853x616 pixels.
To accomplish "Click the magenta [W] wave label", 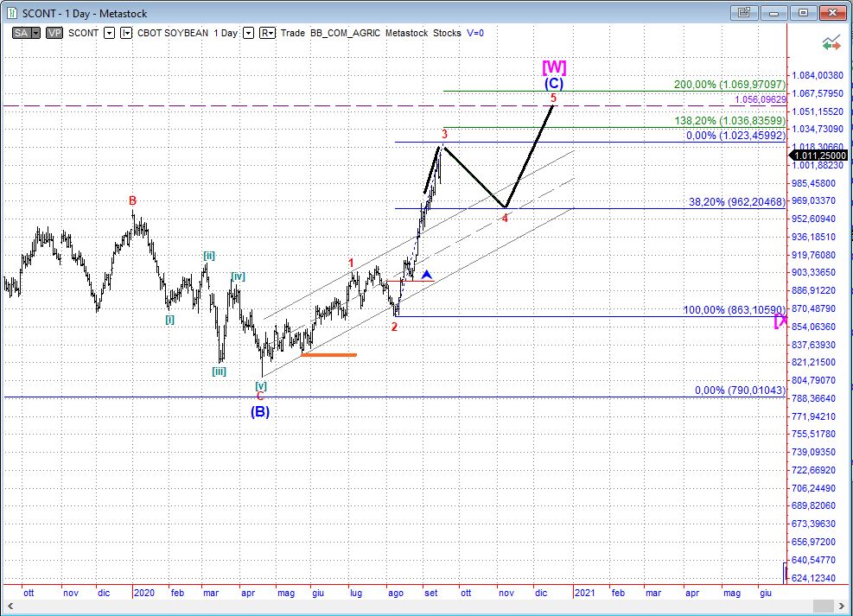I will [x=554, y=67].
